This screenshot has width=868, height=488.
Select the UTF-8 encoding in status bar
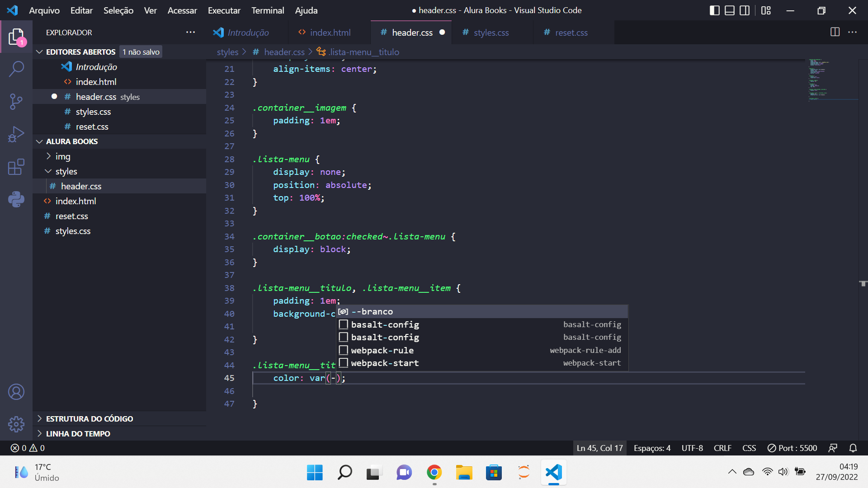(x=693, y=447)
